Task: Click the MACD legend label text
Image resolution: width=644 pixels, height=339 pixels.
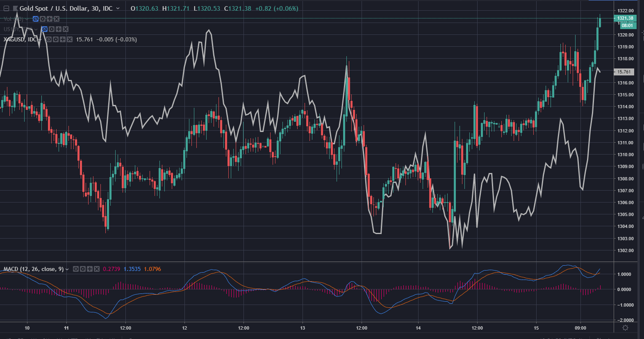Action: coord(34,269)
